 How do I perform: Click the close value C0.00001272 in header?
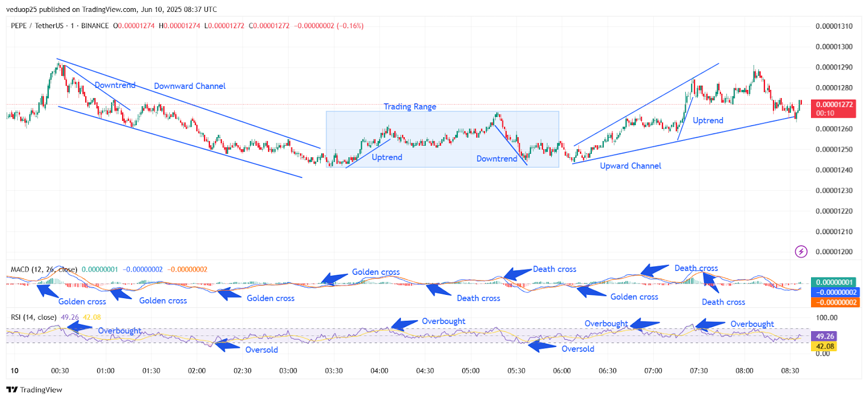[x=269, y=25]
